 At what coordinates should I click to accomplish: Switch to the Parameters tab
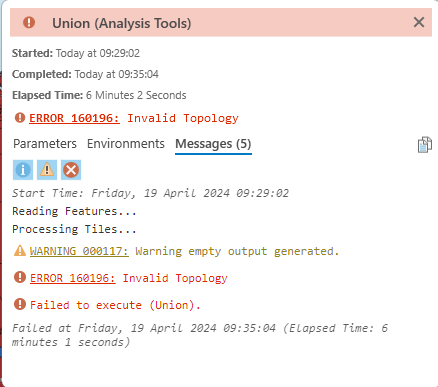45,144
